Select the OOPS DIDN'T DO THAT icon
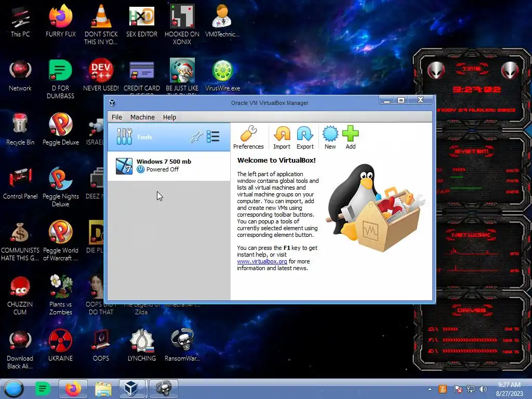 point(96,295)
